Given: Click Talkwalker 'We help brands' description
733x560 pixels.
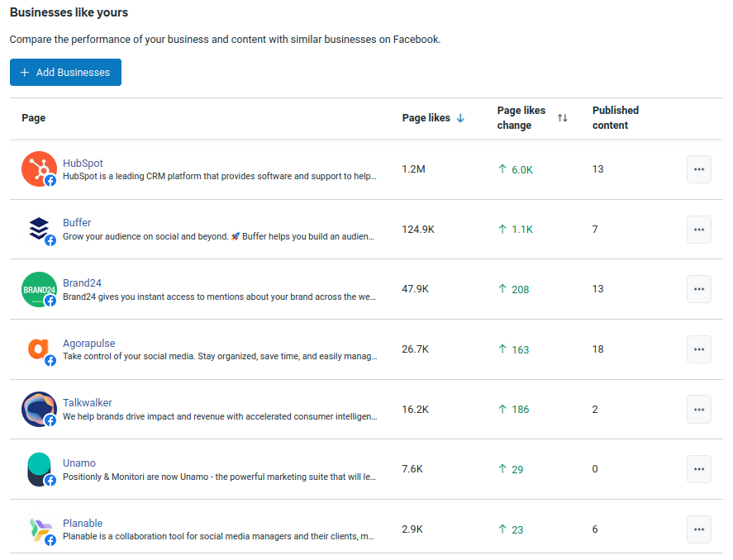Looking at the screenshot, I should [x=220, y=416].
